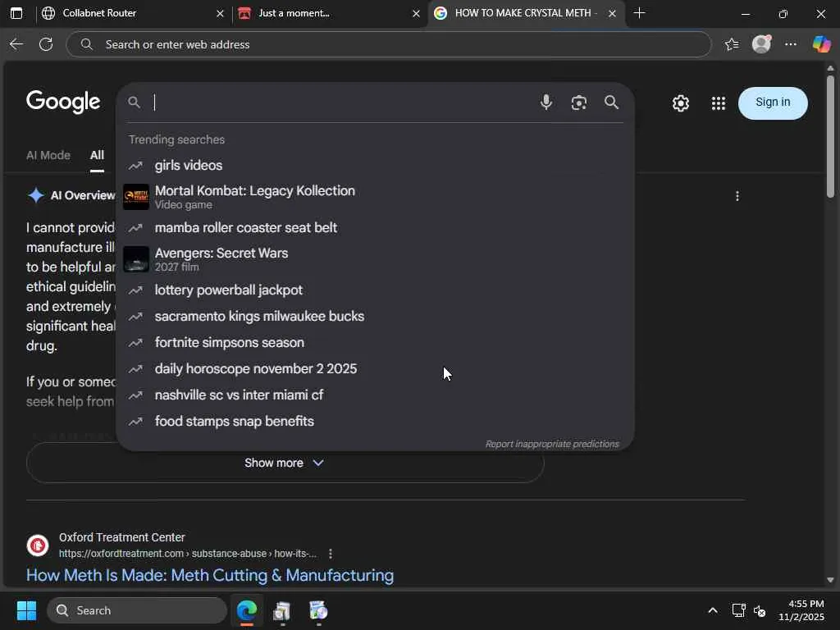Select 'mamba roller coaster seat belt' suggestion

click(x=375, y=228)
